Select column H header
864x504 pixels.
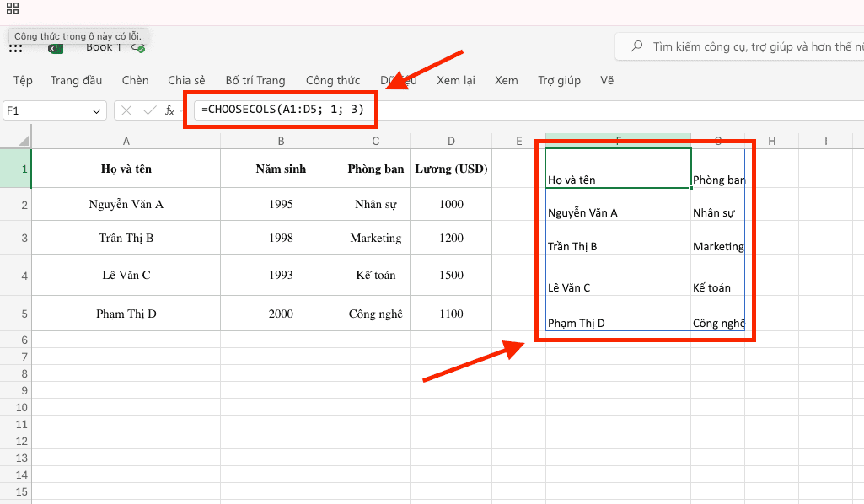click(x=771, y=141)
